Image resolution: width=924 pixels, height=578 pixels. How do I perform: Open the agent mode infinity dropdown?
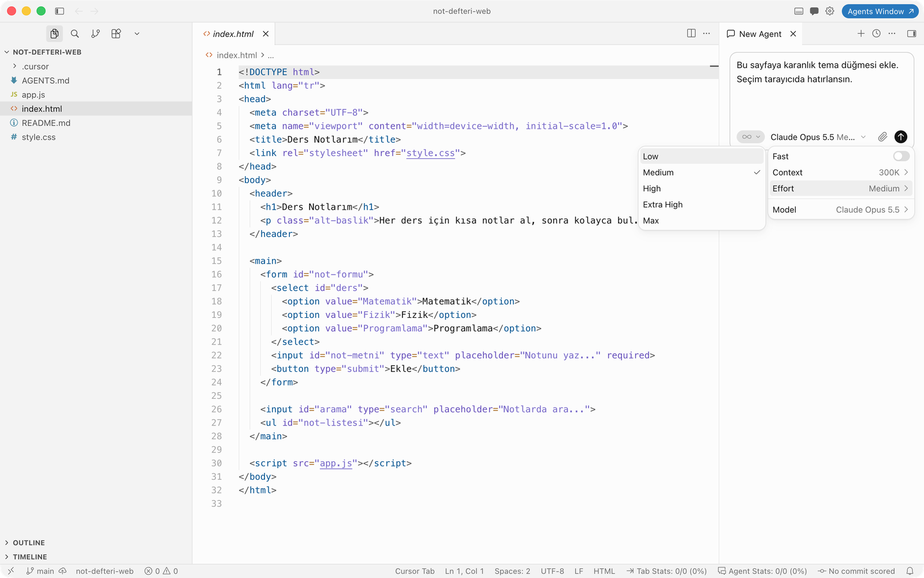[751, 137]
